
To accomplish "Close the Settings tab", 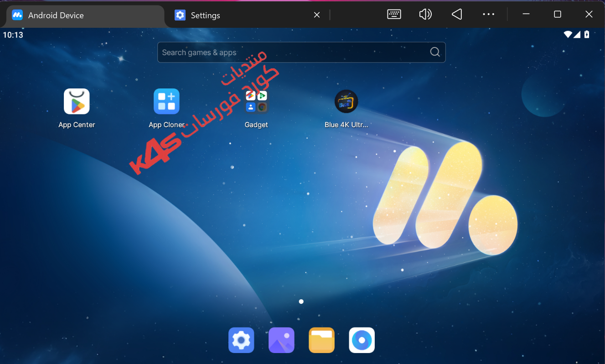I will pos(317,15).
